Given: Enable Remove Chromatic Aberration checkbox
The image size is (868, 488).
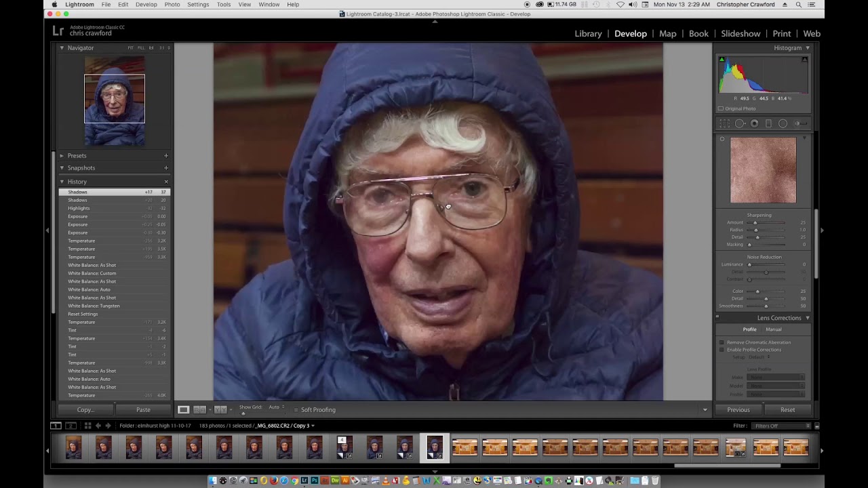Looking at the screenshot, I should [722, 342].
